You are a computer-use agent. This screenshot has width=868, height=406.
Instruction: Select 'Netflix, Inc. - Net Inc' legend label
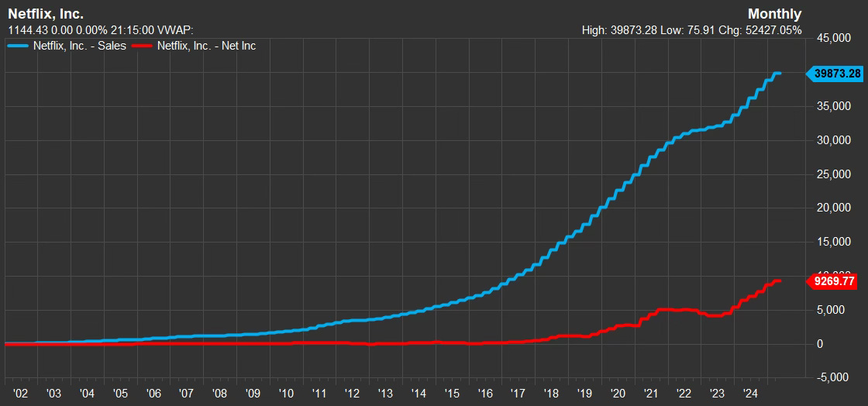coord(206,46)
